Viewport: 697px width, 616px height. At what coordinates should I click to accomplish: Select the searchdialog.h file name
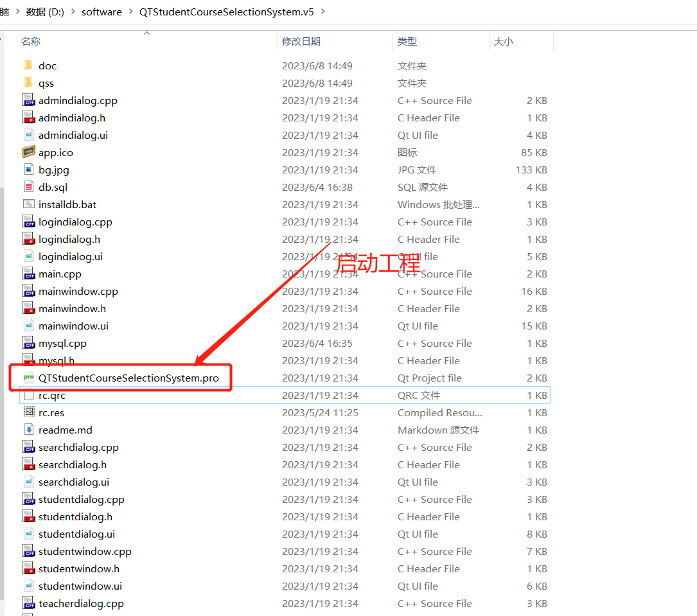point(73,464)
